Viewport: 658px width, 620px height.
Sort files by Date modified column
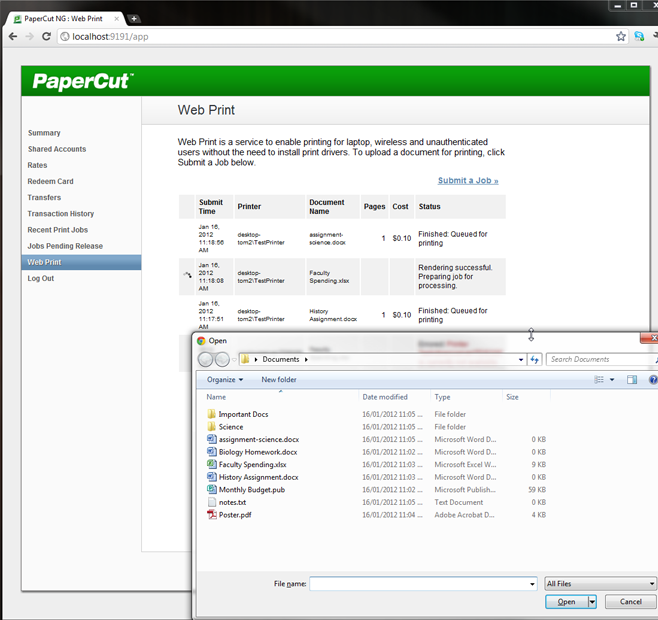[385, 397]
